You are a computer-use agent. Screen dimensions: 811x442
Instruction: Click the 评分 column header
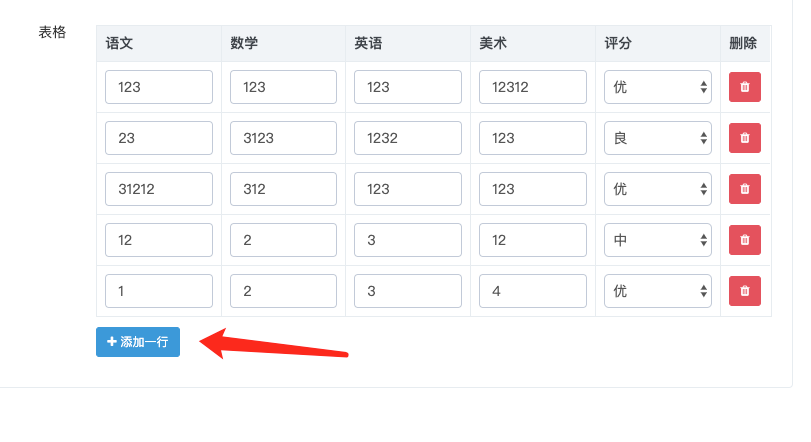coord(618,43)
